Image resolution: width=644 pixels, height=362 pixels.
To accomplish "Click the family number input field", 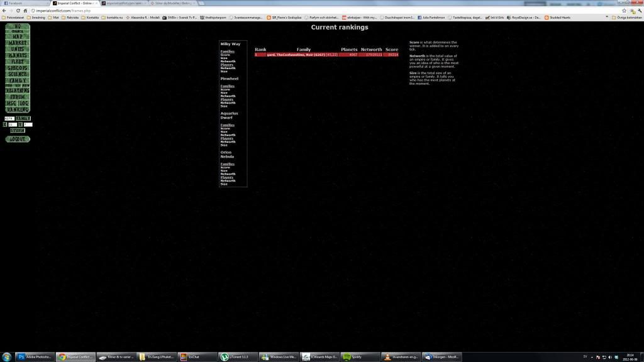I will 9,118.
